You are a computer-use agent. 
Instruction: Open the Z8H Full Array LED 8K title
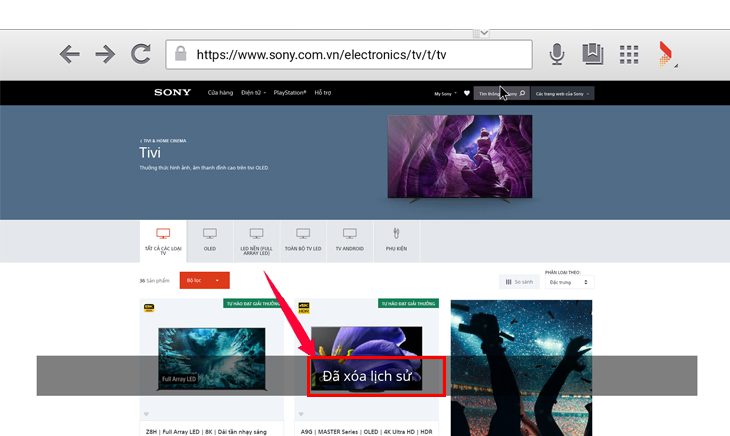[x=206, y=432]
